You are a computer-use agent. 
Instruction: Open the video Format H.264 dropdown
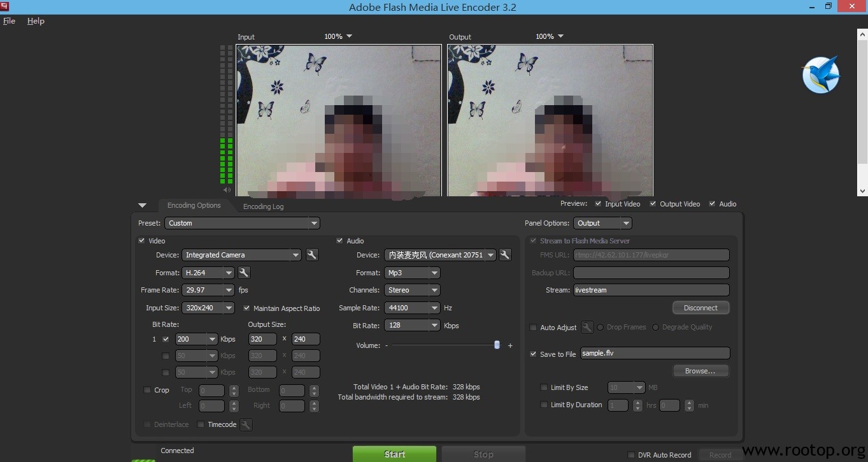(x=208, y=273)
